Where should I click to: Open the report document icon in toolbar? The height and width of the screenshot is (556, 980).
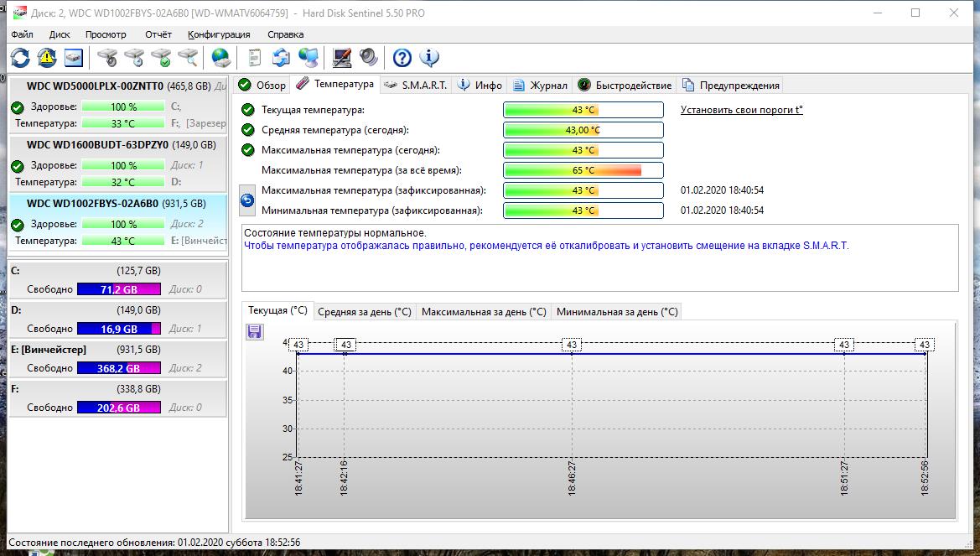[254, 58]
